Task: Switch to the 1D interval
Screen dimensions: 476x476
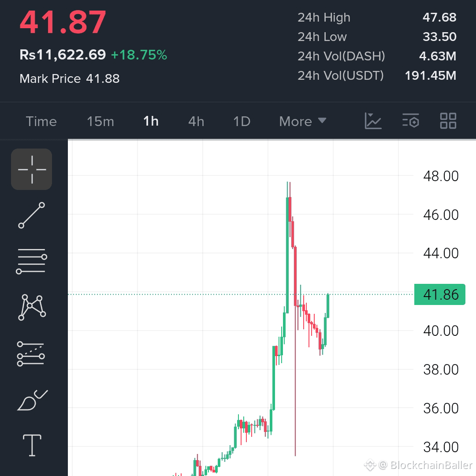Action: click(x=242, y=122)
